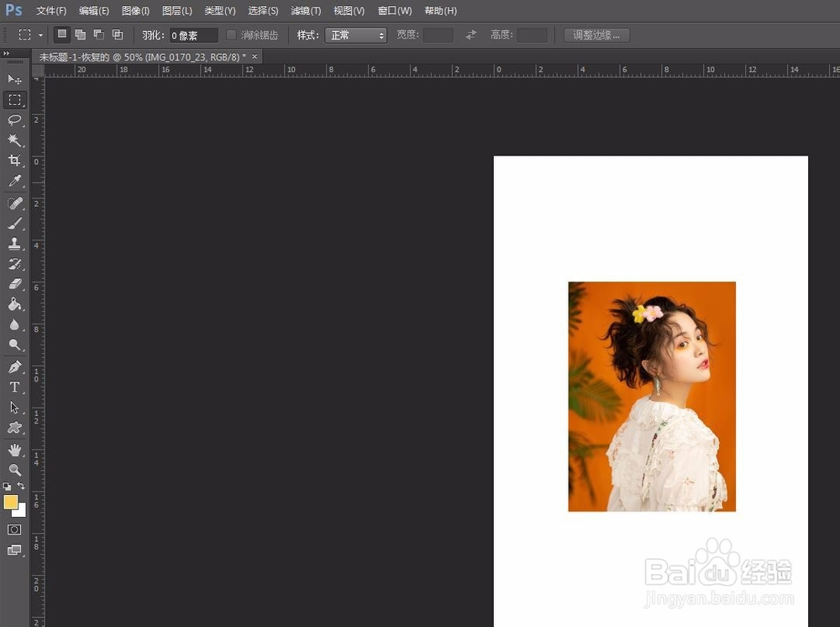Open the 类型(Y) menu
840x627 pixels.
219,11
